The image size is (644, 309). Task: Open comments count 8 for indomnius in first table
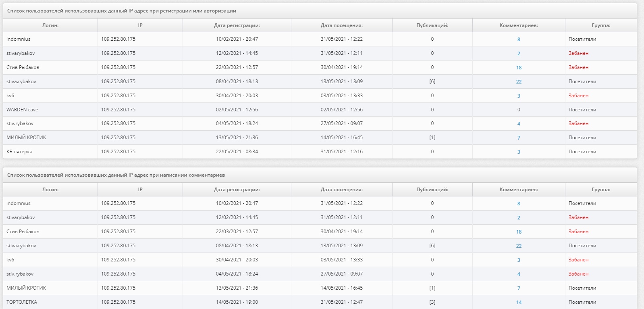coord(519,40)
